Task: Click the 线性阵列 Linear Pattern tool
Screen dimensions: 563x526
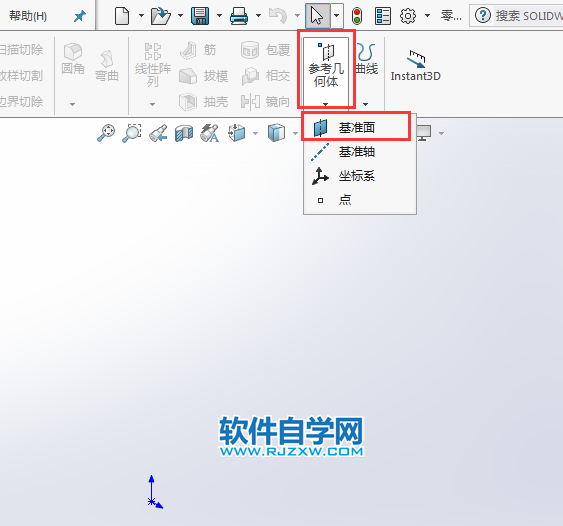Action: point(153,65)
